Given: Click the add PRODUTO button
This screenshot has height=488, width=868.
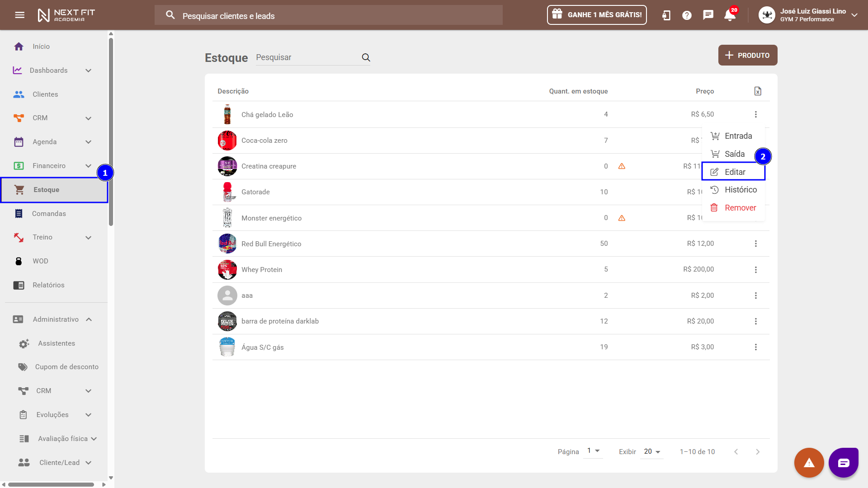Looking at the screenshot, I should pos(747,55).
